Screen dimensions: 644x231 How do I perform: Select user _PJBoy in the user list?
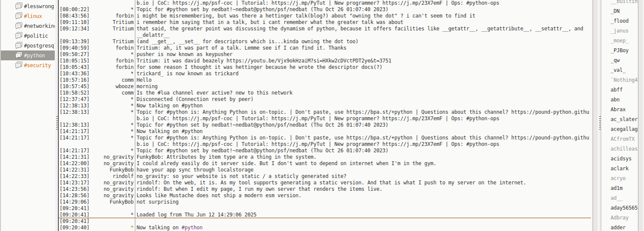click(x=620, y=50)
